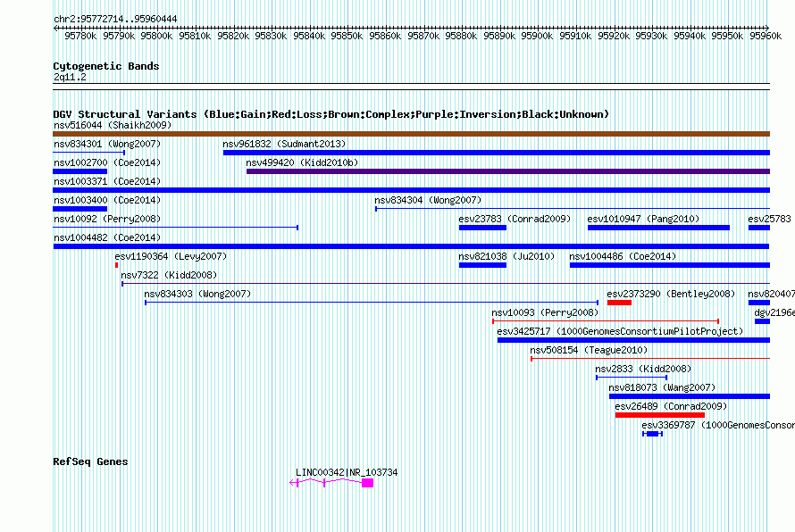This screenshot has width=795, height=532.
Task: Click the esv1010947 (Pang2010) label
Action: 643,219
